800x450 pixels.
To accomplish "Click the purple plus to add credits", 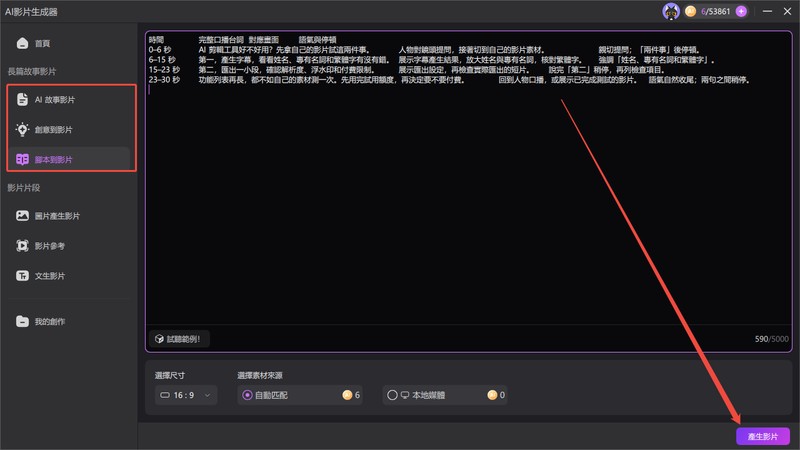I will [741, 11].
